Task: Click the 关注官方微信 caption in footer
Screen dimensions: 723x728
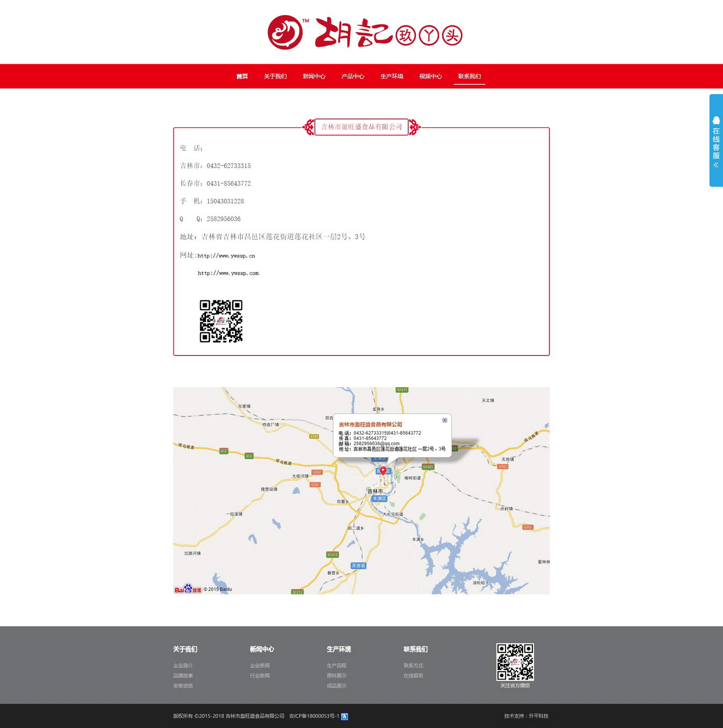Action: pos(515,686)
